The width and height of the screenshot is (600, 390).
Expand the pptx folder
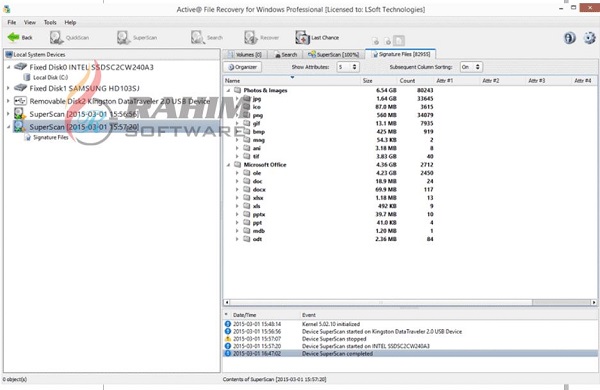(x=237, y=214)
